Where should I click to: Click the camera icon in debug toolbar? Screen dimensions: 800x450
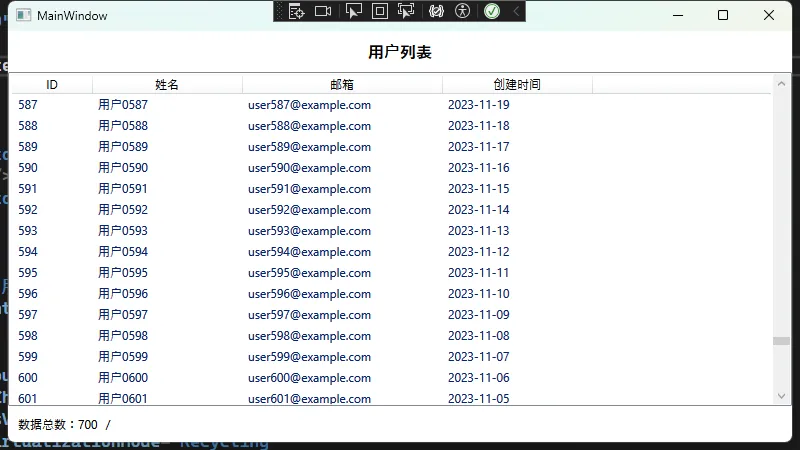tap(323, 11)
